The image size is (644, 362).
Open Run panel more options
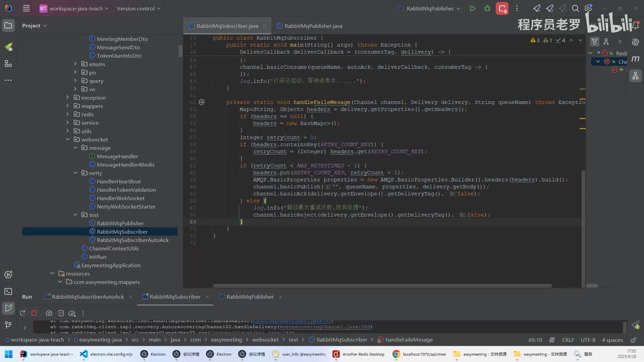[x=84, y=313]
